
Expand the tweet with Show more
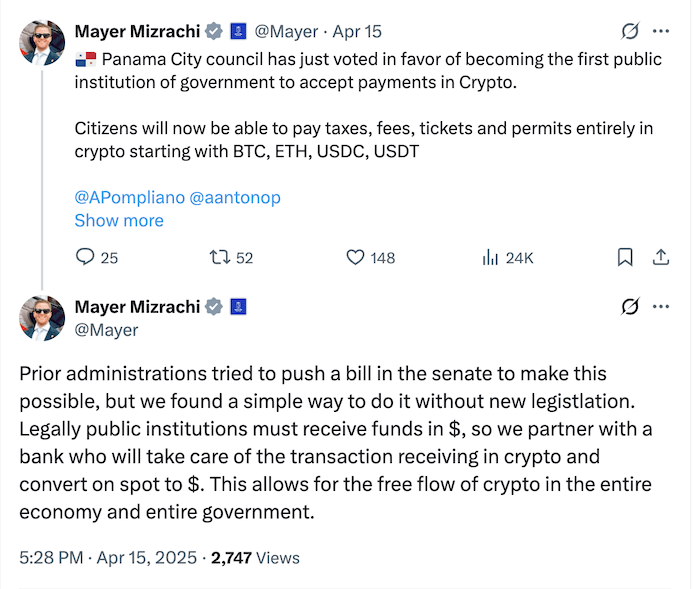119,220
